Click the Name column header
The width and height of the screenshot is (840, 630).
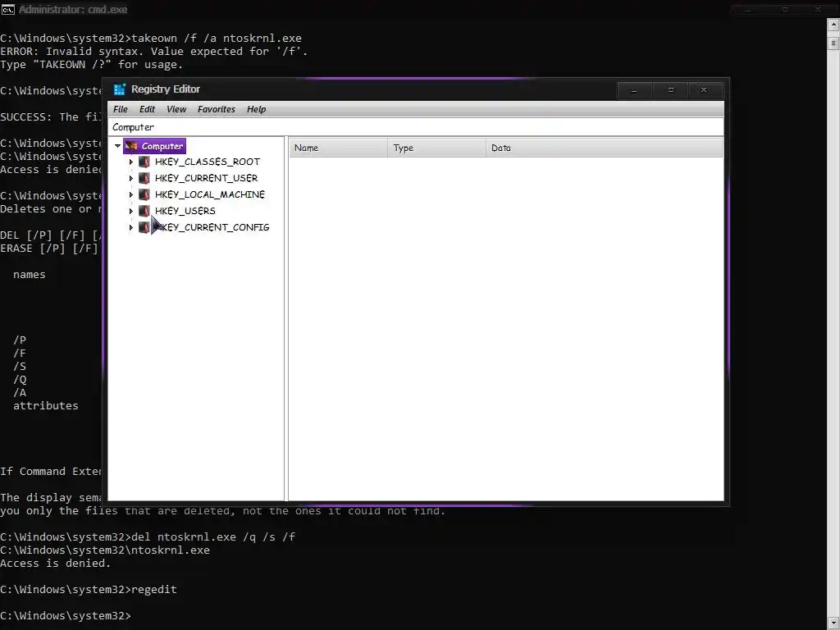pos(339,148)
